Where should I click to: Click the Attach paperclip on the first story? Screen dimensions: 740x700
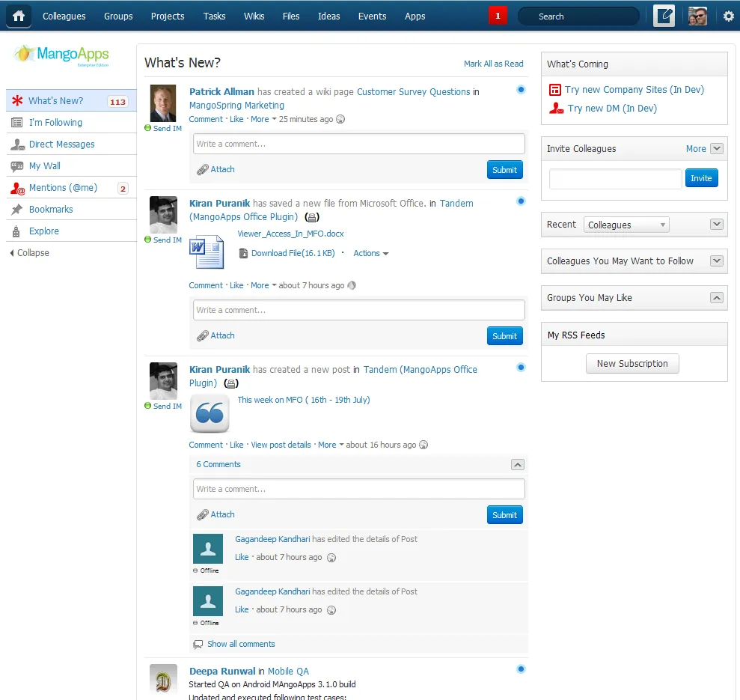[x=215, y=169]
